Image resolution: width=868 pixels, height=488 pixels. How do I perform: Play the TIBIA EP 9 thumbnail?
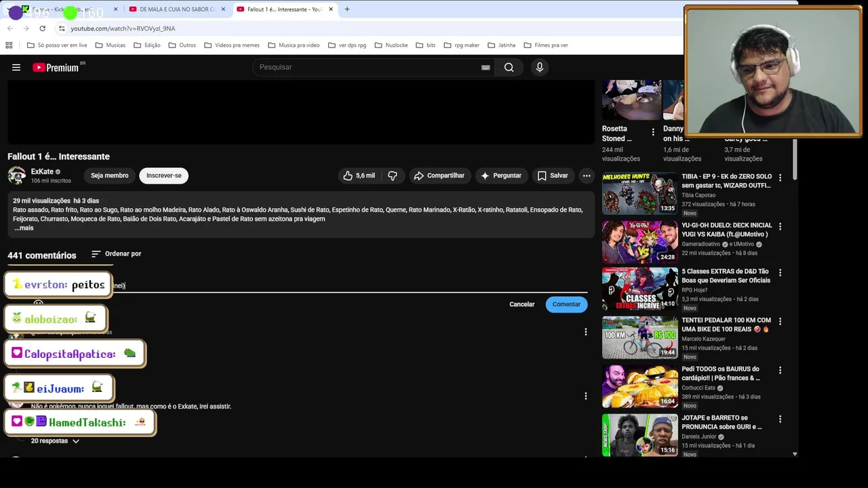point(639,193)
